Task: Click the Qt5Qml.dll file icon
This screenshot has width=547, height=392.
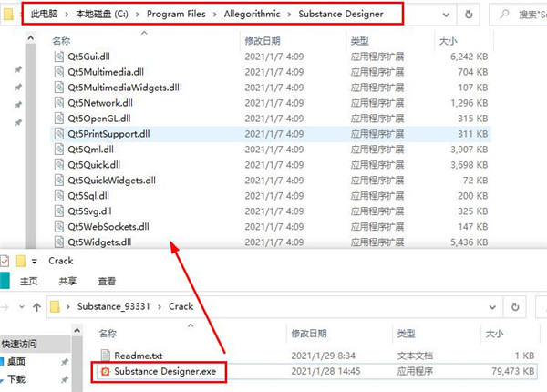Action: tap(59, 150)
